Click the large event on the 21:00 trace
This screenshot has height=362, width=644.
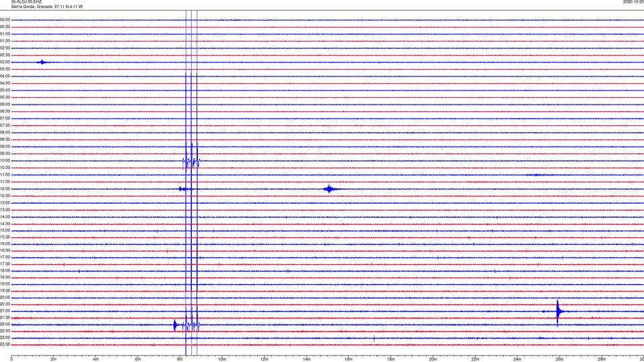pos(557,312)
